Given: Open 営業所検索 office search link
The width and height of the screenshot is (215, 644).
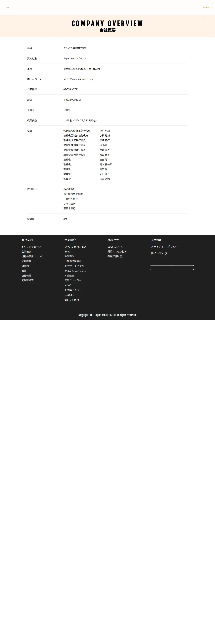Looking at the screenshot, I should pos(27,280).
